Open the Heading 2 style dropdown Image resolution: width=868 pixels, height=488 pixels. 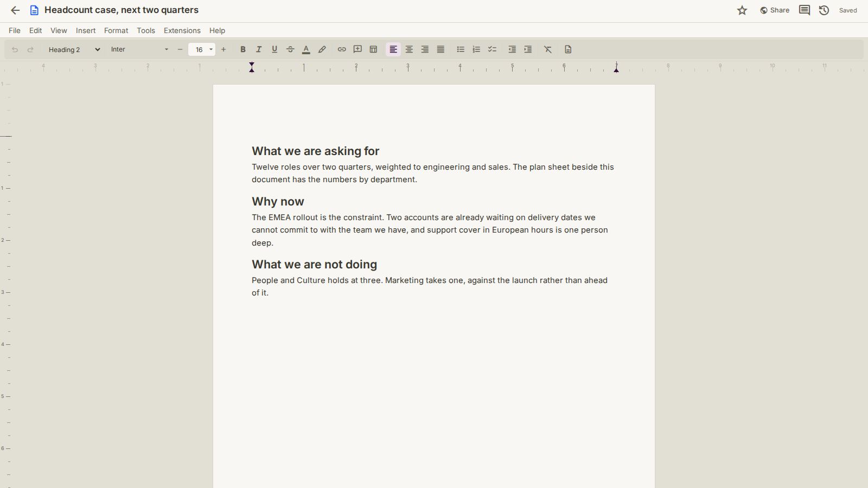click(x=74, y=49)
